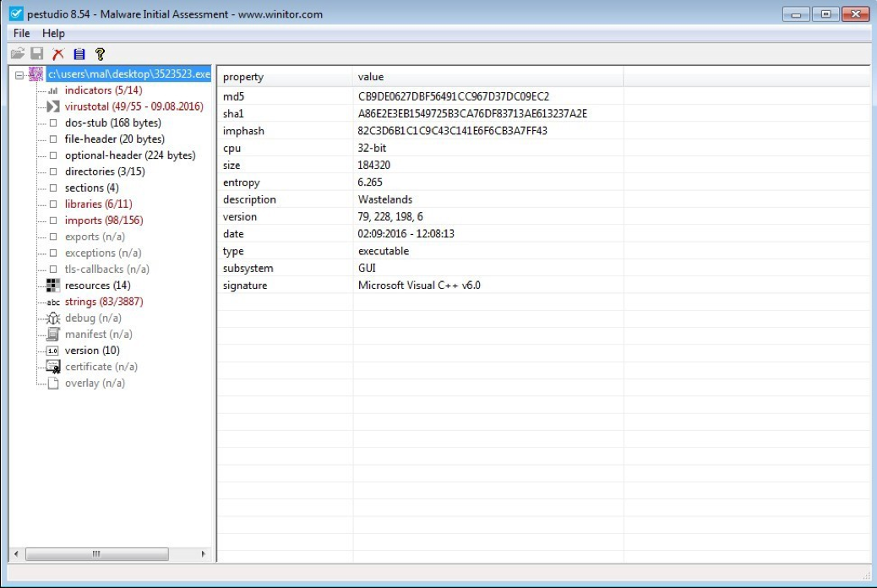
Task: Select the strings (83/3887) tree item
Action: tap(104, 302)
